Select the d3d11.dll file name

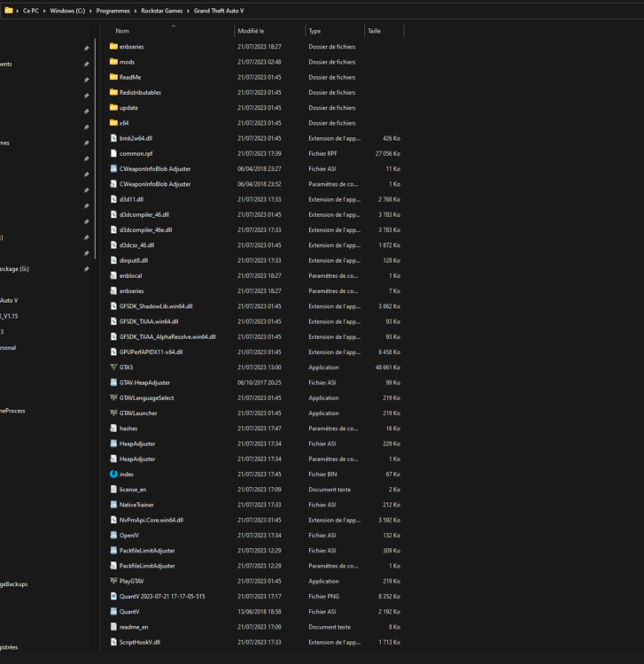(x=131, y=199)
